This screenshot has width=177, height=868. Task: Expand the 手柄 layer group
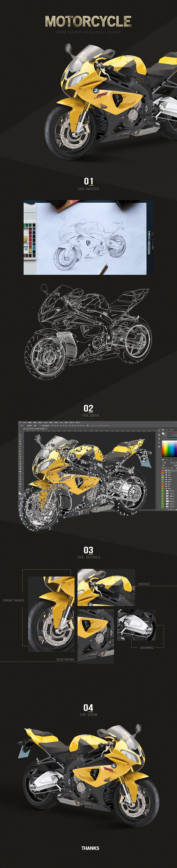pos(165,473)
